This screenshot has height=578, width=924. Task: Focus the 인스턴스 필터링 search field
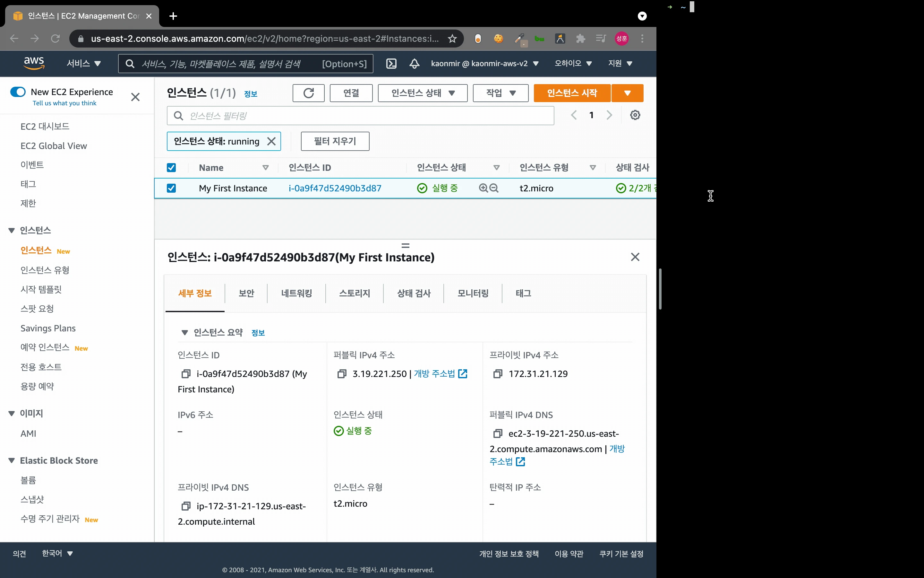(x=360, y=116)
